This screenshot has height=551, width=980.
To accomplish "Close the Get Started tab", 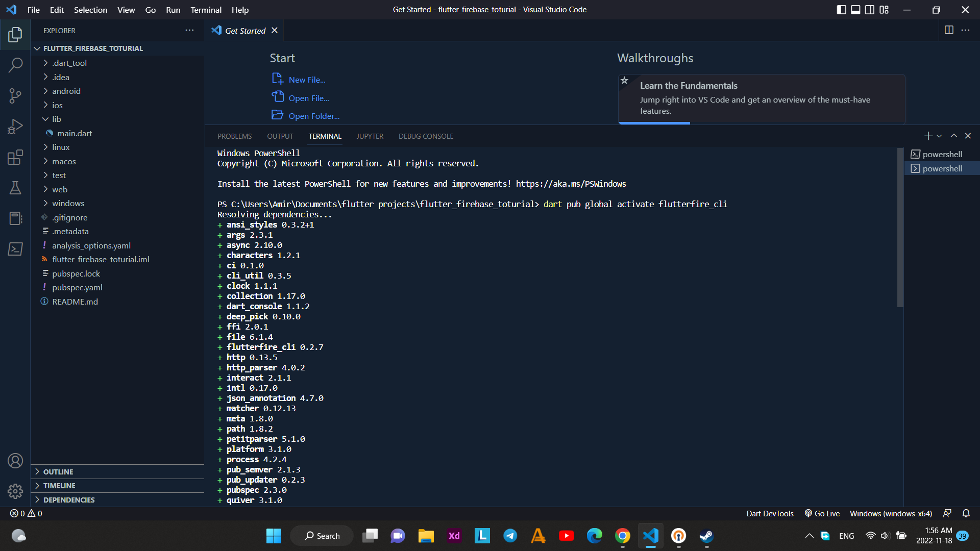I will coord(275,31).
